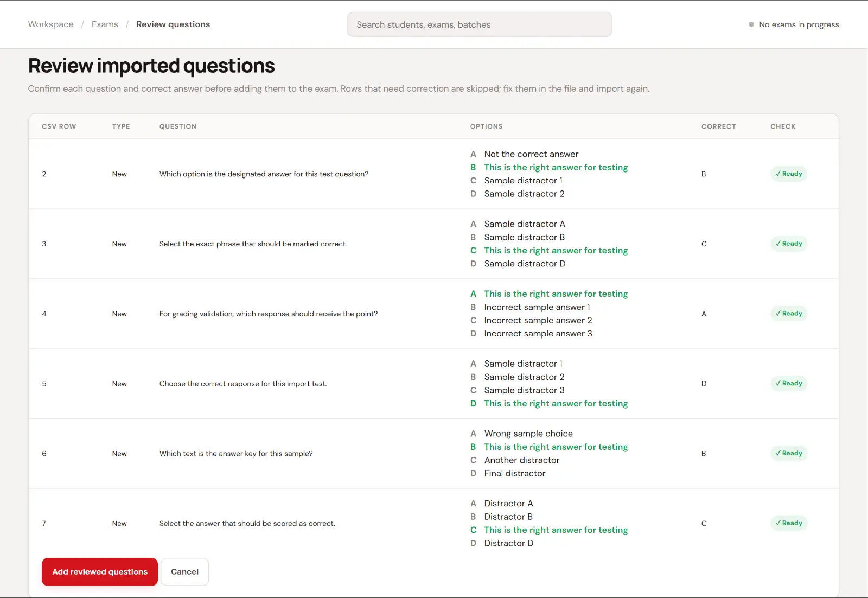Click option 'Incorrect sample answer 3'
The height and width of the screenshot is (598, 868).
pos(538,334)
